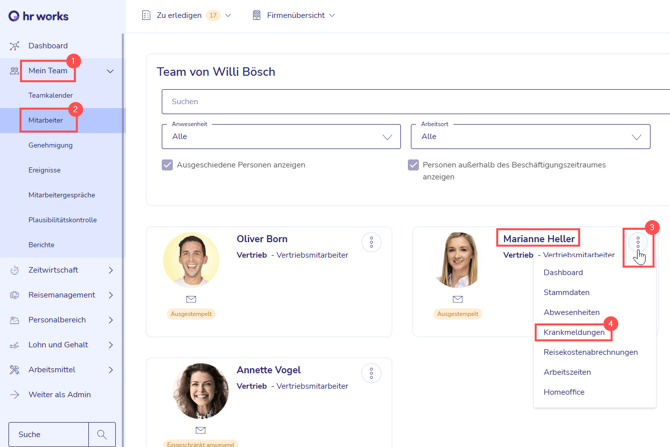Open Mitarbeitergespräche in the sidebar

pos(61,195)
